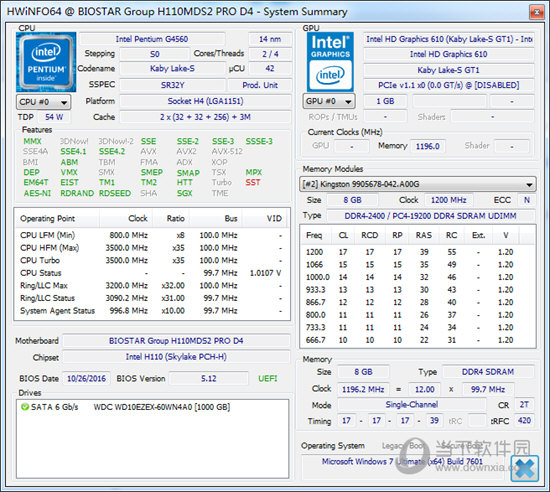Viewport: 550px width, 492px height.
Task: Expand the Kingston memory module dropdown
Action: (x=417, y=184)
